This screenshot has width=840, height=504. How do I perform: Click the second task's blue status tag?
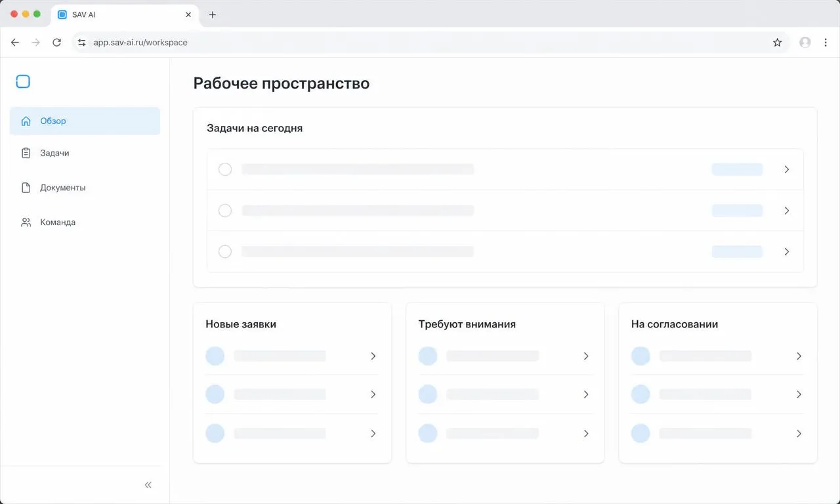pyautogui.click(x=738, y=211)
